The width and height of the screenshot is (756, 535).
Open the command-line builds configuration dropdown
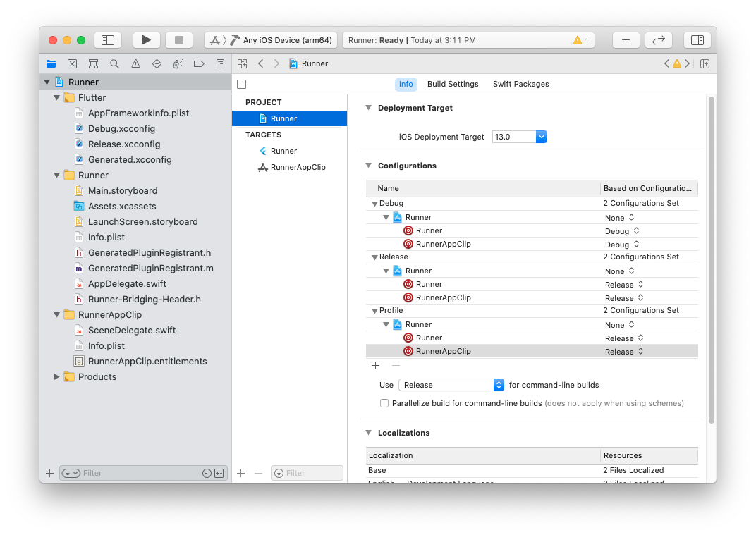pos(451,385)
